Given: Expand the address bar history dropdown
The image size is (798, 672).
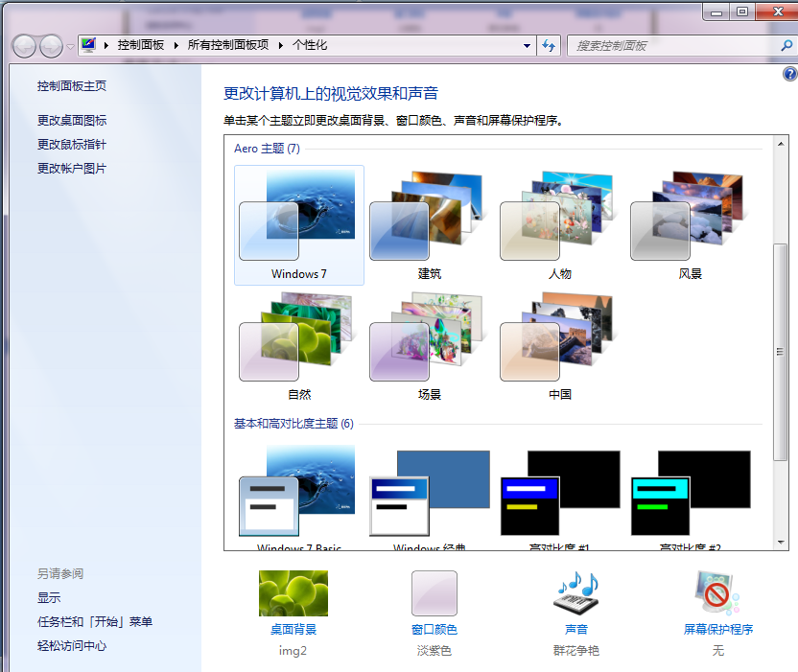Looking at the screenshot, I should coord(527,46).
